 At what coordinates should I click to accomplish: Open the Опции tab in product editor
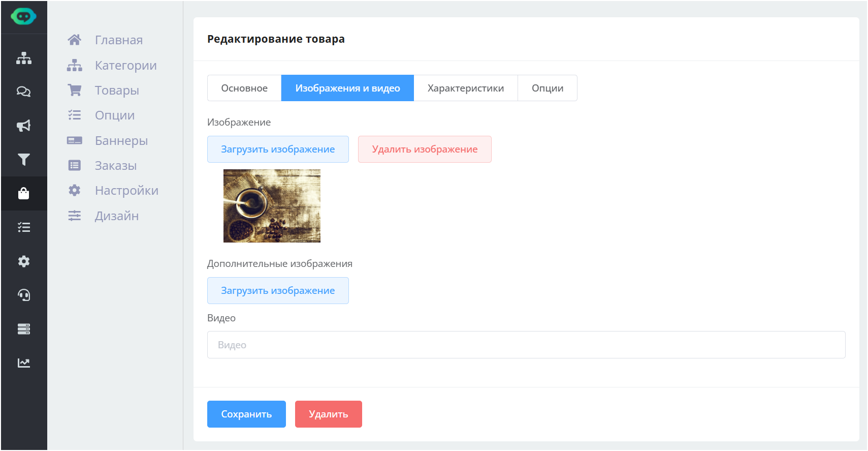(547, 88)
